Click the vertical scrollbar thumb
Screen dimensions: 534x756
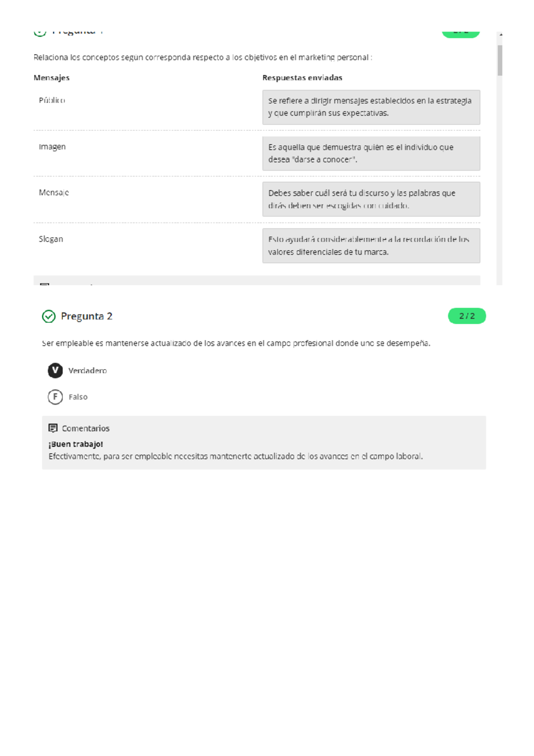pos(500,60)
